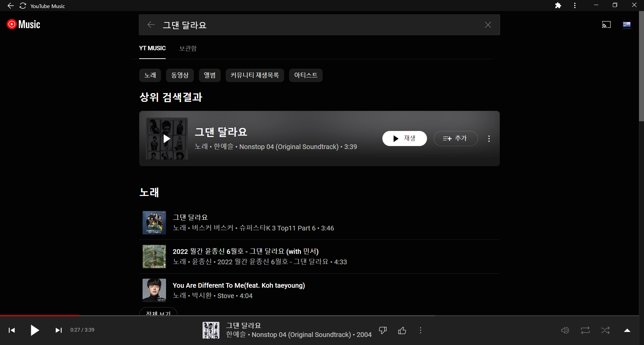The width and height of the screenshot is (644, 345).
Task: Filter results by 동영상 chip
Action: 180,75
